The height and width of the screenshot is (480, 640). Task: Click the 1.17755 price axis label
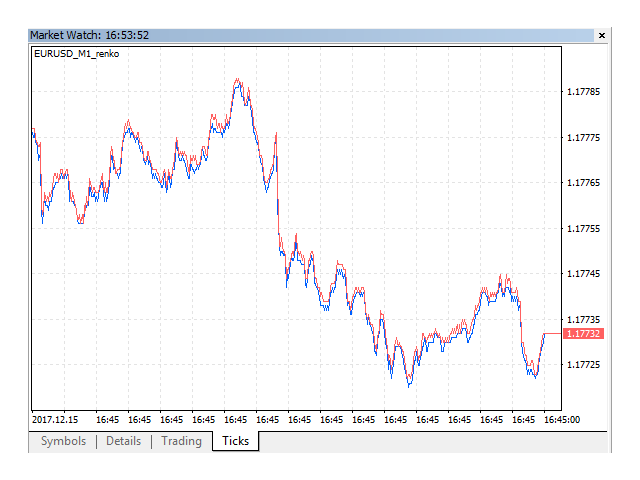click(583, 228)
